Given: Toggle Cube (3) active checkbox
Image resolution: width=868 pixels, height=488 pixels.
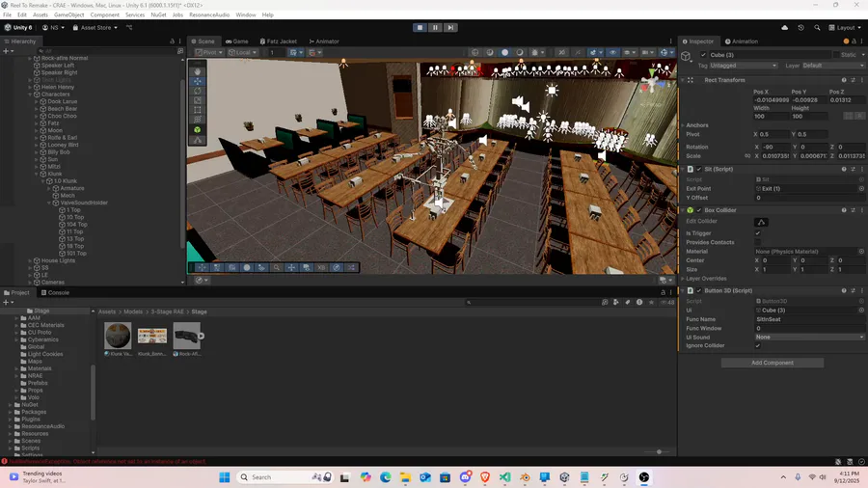Looking at the screenshot, I should coord(703,55).
